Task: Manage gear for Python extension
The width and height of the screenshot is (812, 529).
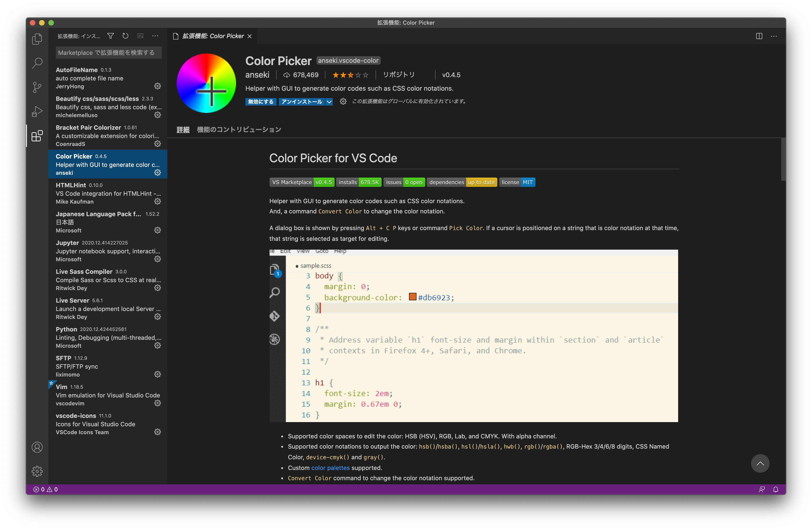Action: point(157,346)
